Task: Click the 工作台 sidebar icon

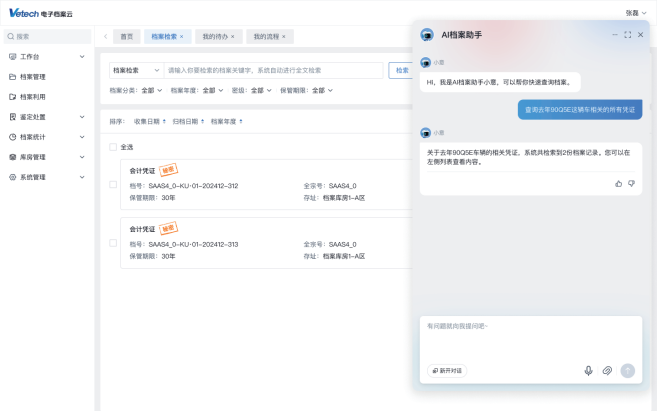Action: click(x=13, y=57)
